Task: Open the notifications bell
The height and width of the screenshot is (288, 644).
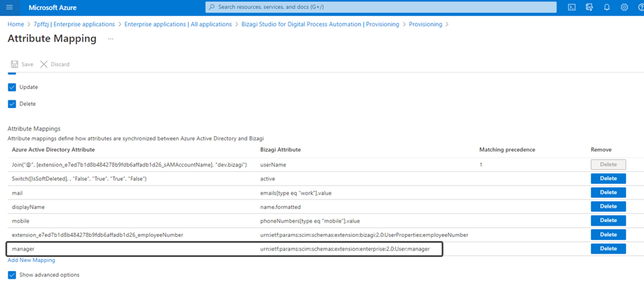Action: [x=607, y=7]
